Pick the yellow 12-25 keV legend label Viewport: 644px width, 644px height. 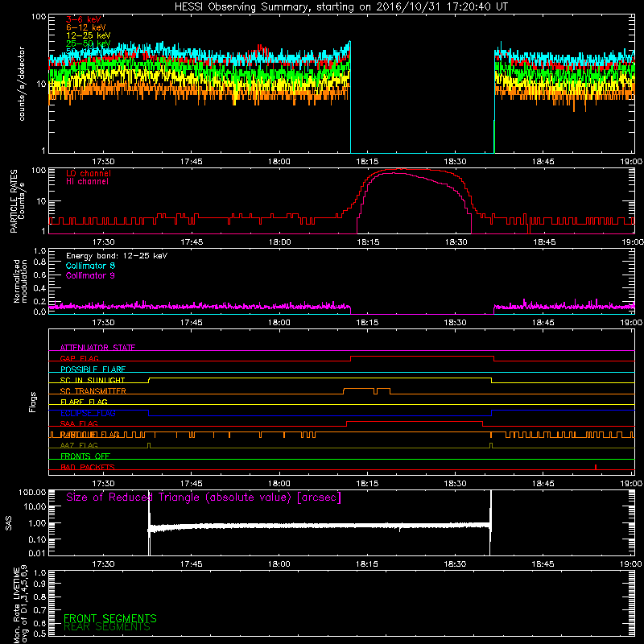click(89, 35)
